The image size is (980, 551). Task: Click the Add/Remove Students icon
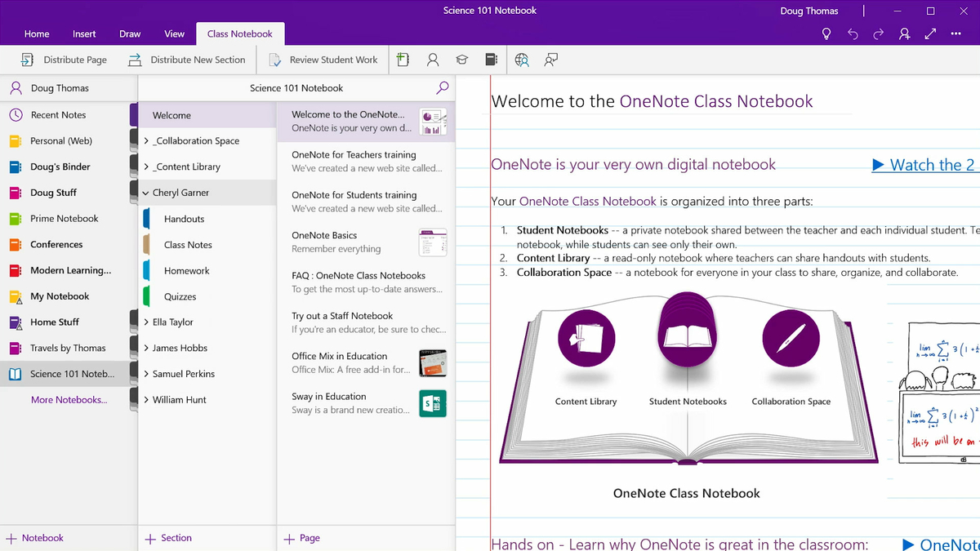[432, 59]
